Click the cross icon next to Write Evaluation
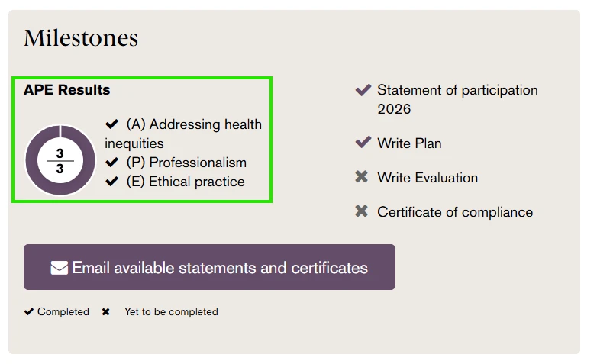This screenshot has height=364, width=597. [x=362, y=177]
